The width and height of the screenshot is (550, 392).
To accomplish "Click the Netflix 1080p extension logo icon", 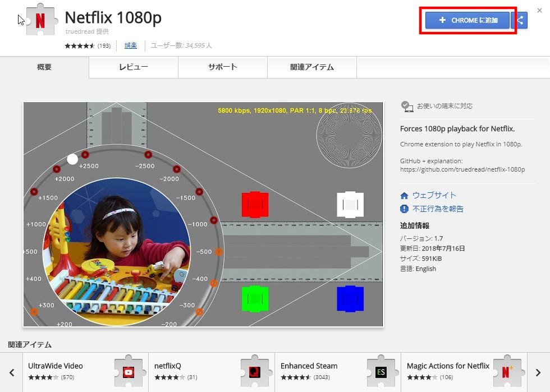I will [40, 20].
